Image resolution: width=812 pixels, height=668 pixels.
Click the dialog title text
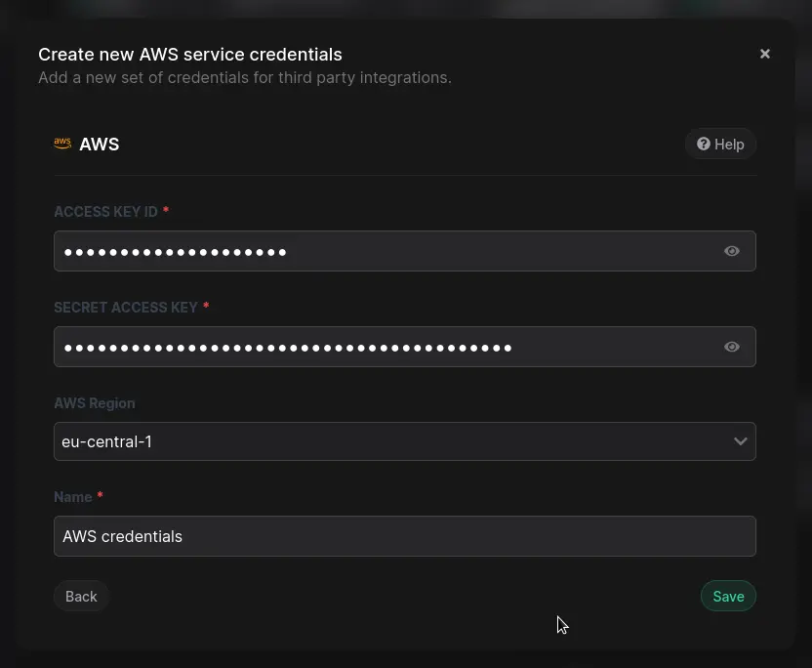tap(190, 55)
